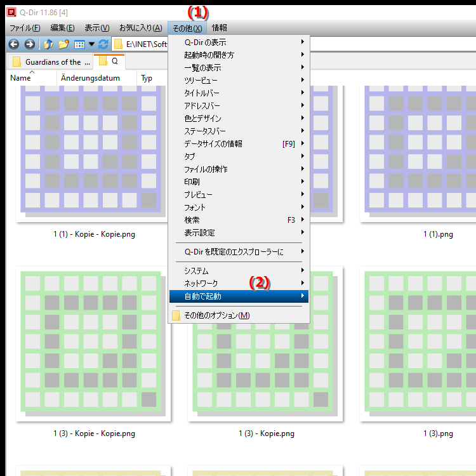Click file name 1 (1) - Kopie - Kopie.png
The width and height of the screenshot is (476, 476).
click(x=94, y=234)
